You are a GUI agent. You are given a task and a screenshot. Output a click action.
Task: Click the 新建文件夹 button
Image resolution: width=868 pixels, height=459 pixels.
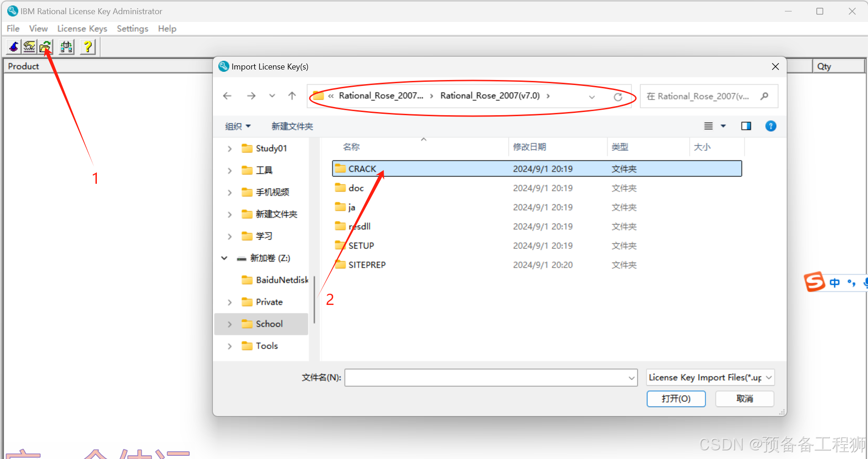pos(292,126)
